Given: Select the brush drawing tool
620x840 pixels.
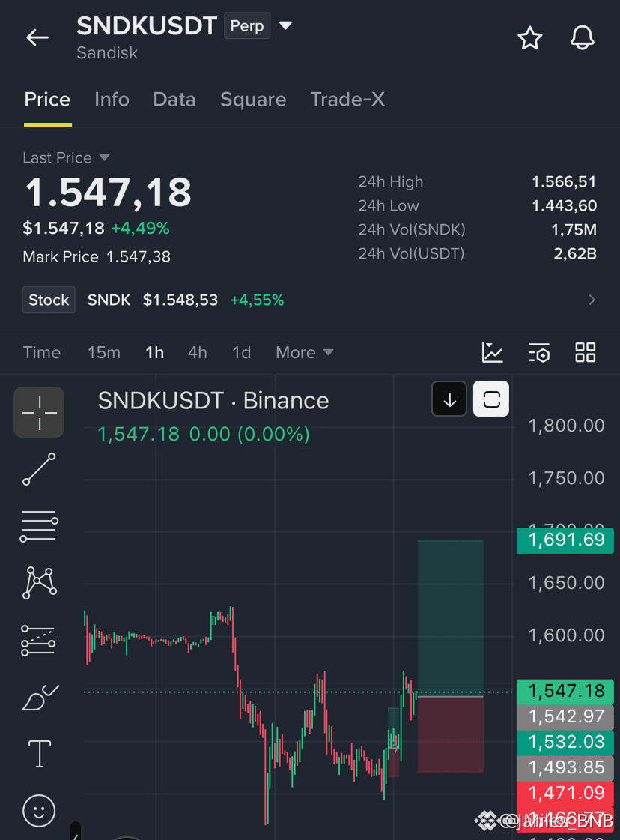Looking at the screenshot, I should click(40, 698).
